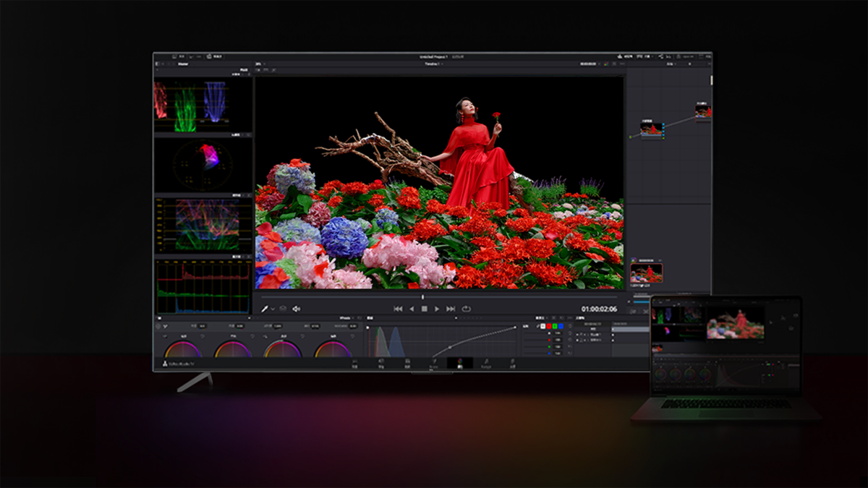Skip to the last frame button
This screenshot has width=868, height=488.
[451, 309]
